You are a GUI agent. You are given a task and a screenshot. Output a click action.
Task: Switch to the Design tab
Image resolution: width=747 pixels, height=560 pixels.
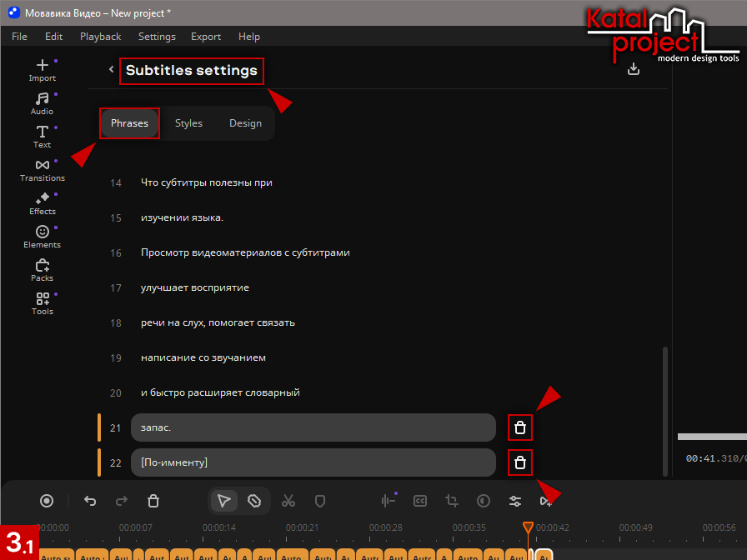pos(245,123)
